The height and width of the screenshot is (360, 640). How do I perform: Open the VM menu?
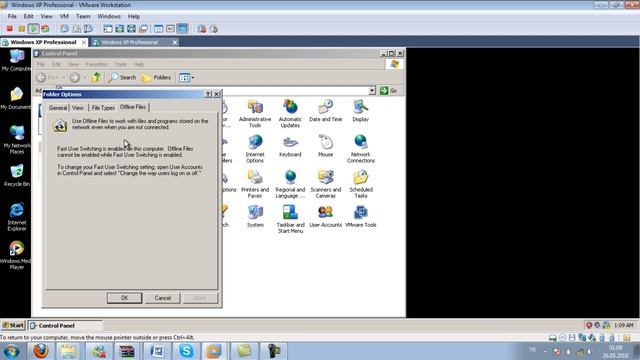coord(64,16)
